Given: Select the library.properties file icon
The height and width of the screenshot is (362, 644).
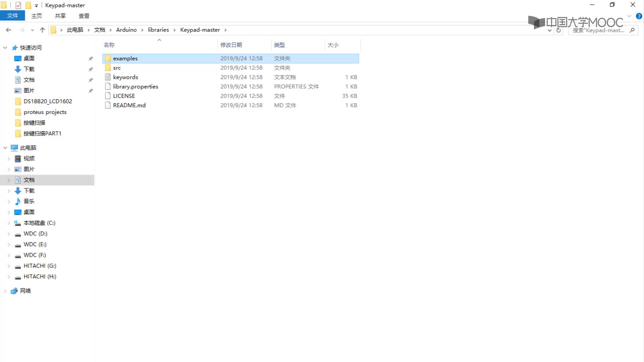Looking at the screenshot, I should (x=108, y=86).
